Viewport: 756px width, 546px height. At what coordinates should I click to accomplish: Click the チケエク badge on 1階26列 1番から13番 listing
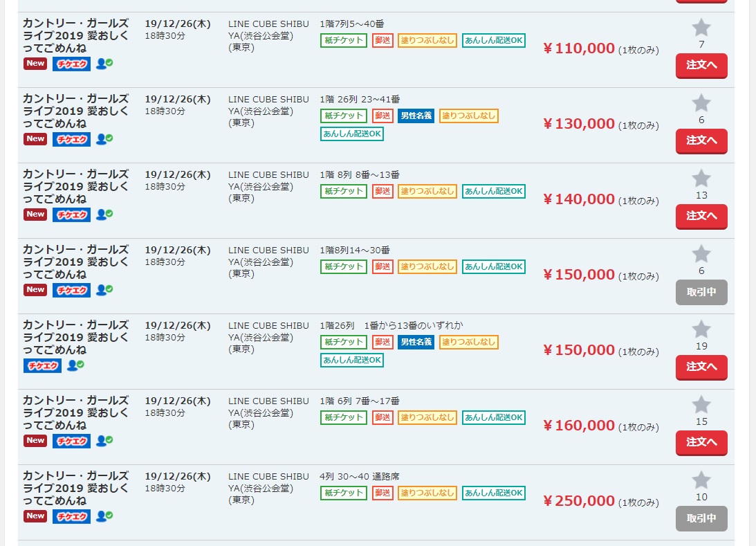[43, 365]
